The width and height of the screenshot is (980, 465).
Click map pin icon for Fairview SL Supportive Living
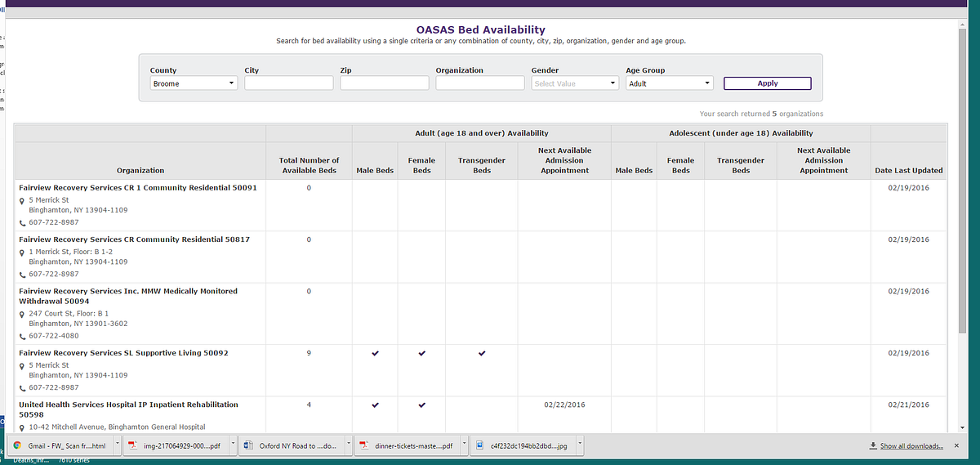tap(22, 366)
